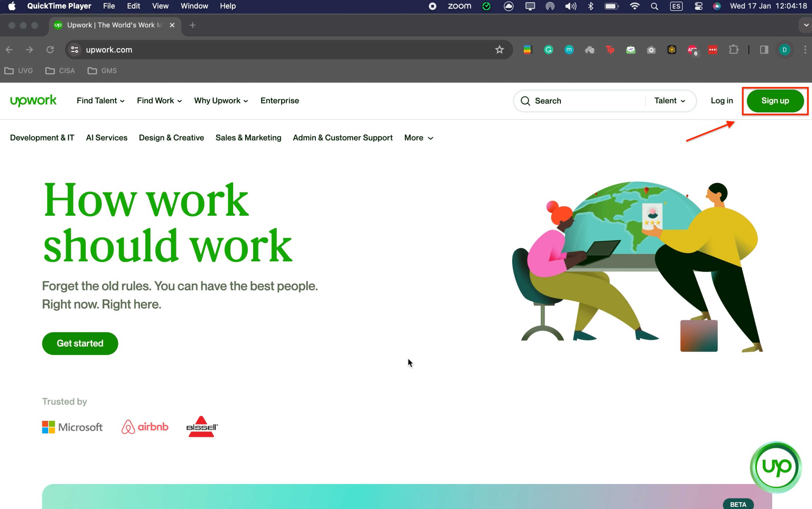
Task: Open the CISA bookmarks folder
Action: coord(60,71)
